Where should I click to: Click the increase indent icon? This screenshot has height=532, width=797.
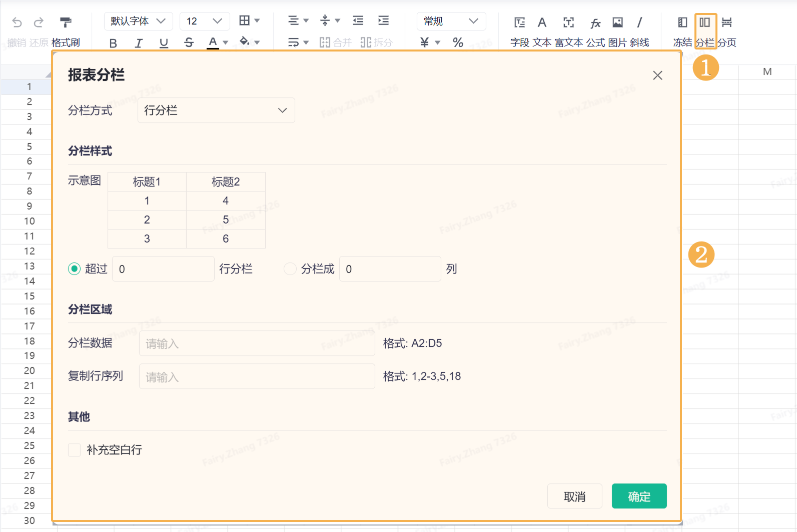tap(384, 20)
